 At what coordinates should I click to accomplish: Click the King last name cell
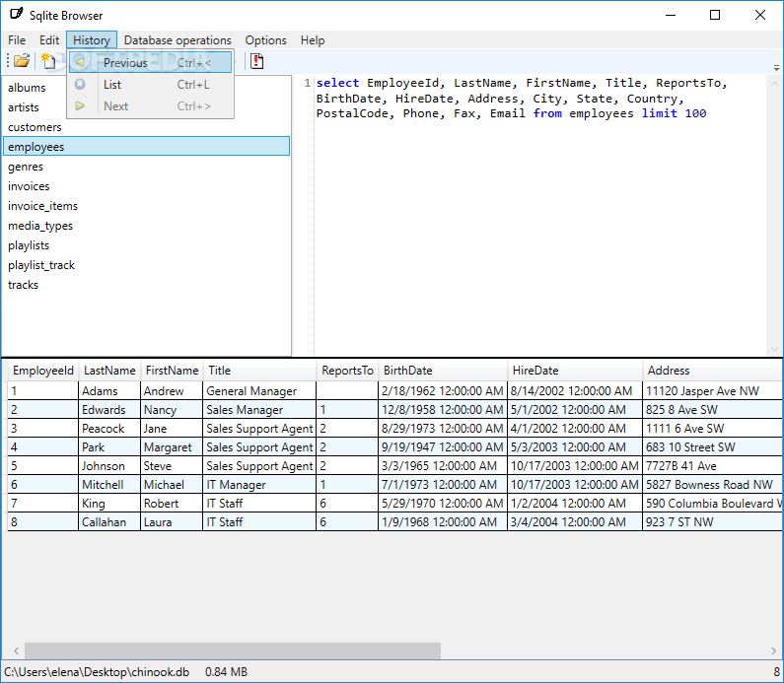click(109, 503)
